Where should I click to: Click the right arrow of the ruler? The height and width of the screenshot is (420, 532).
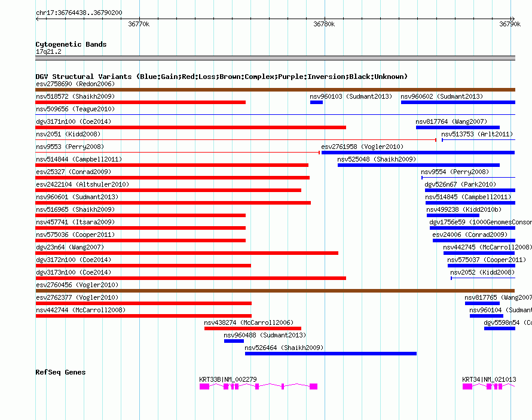point(513,19)
